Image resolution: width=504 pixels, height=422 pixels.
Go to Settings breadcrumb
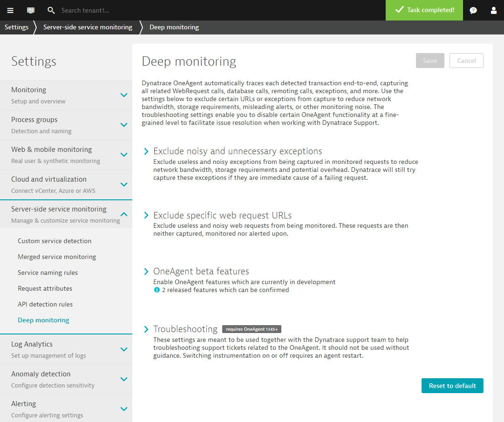point(16,27)
